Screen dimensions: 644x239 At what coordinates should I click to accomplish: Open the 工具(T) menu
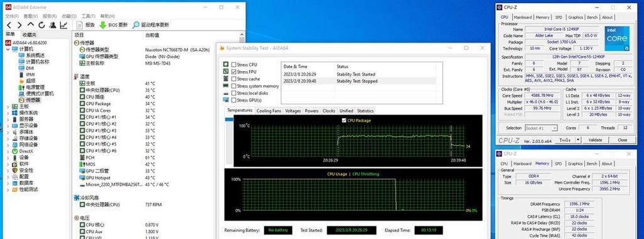coord(89,16)
